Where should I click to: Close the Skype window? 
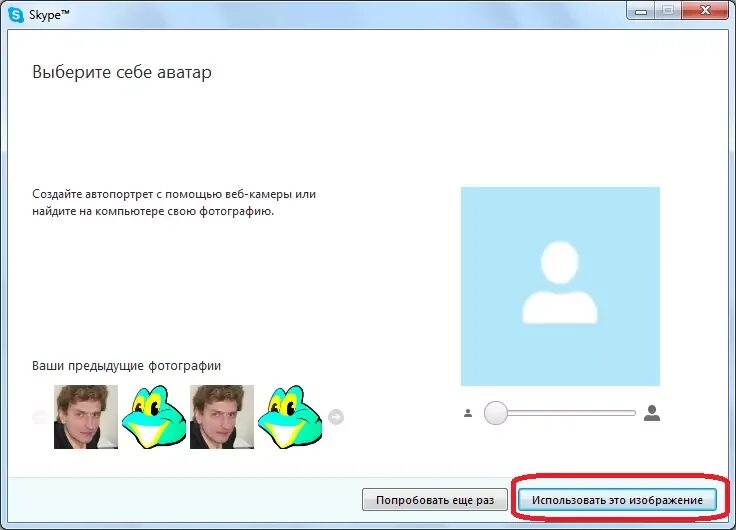705,11
